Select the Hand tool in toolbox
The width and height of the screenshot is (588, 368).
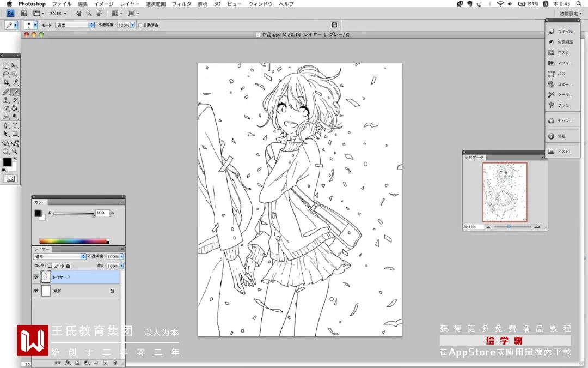[x=5, y=152]
